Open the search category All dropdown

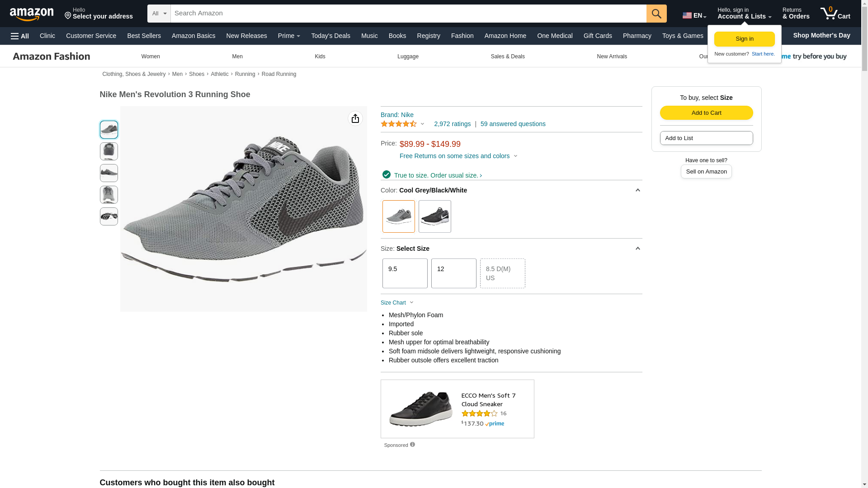click(159, 14)
